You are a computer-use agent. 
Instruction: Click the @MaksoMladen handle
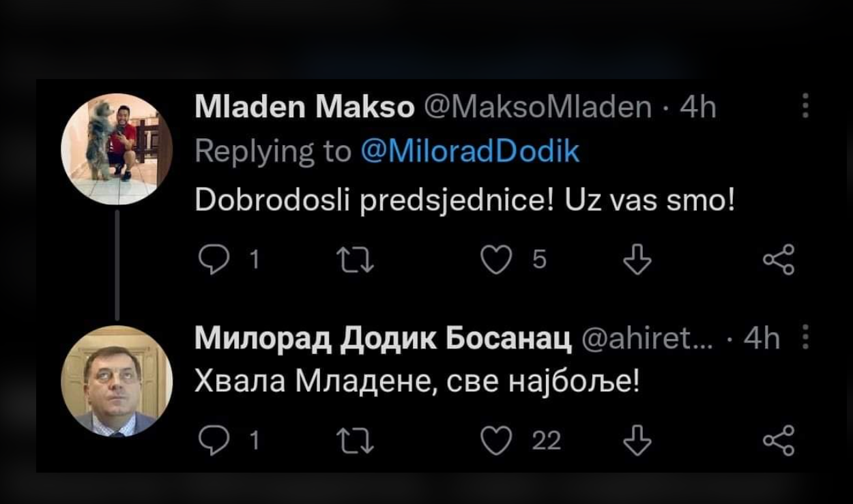coord(538,107)
